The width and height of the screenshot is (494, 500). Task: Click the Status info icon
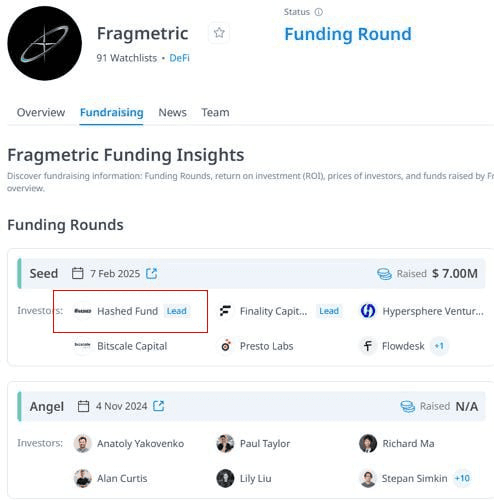(x=319, y=12)
